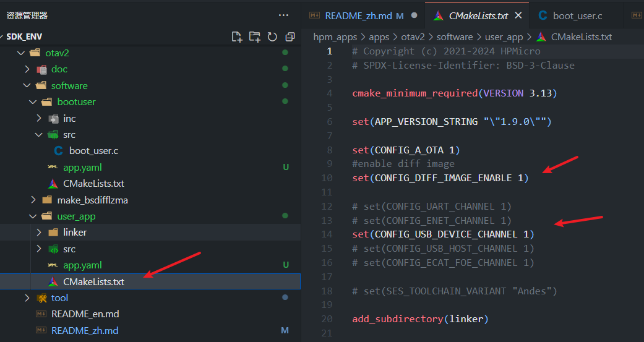The width and height of the screenshot is (644, 342).
Task: Collapse the software folder
Action: pos(27,85)
